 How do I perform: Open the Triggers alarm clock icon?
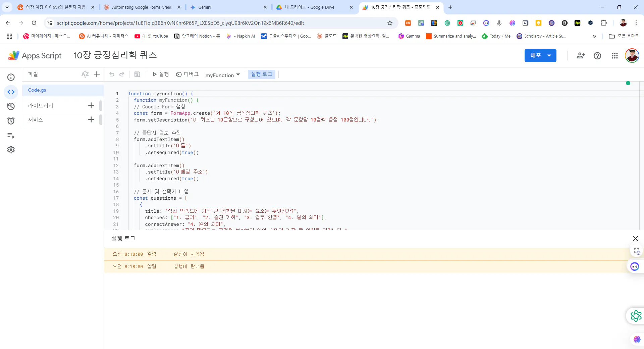[11, 121]
